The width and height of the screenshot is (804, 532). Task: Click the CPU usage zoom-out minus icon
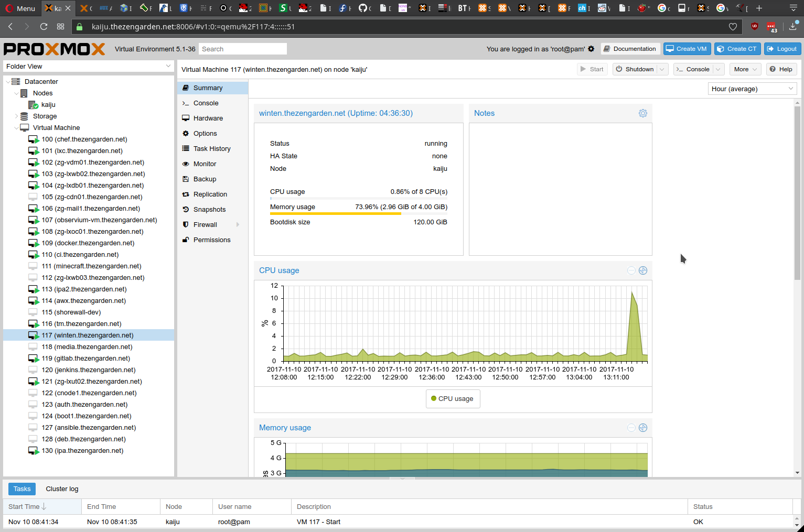coord(631,270)
